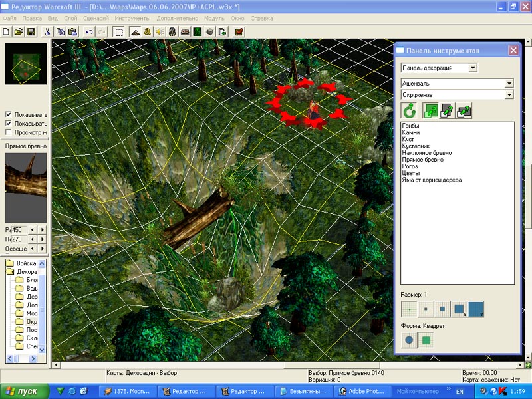
Task: Click the Copy toolbar icon
Action: (x=60, y=32)
